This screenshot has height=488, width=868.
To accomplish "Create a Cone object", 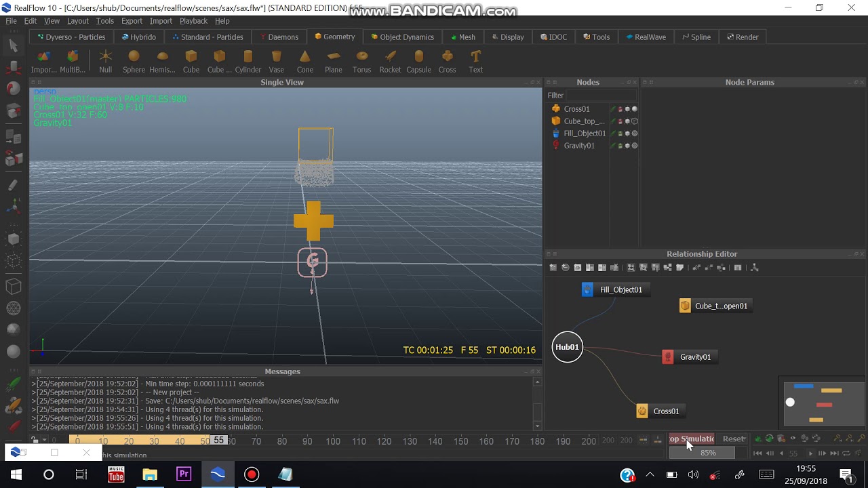I will (305, 61).
